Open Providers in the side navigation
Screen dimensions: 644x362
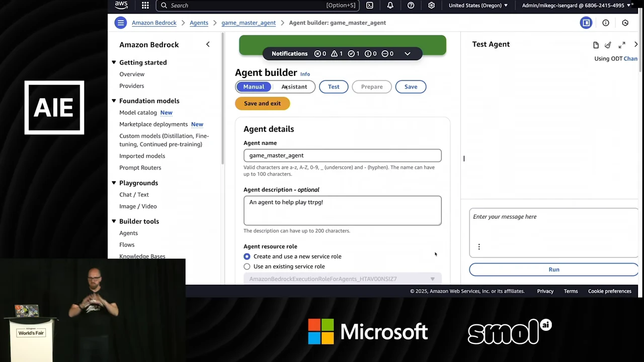click(x=132, y=86)
